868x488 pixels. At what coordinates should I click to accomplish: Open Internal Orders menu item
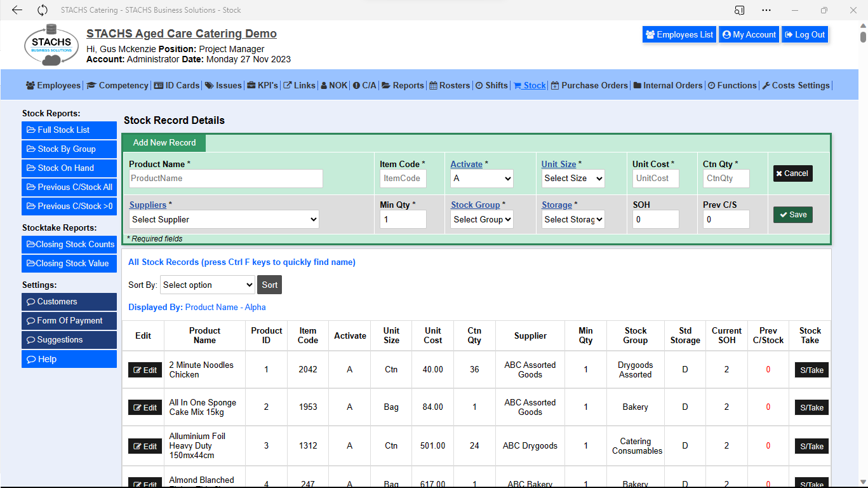[x=668, y=85]
